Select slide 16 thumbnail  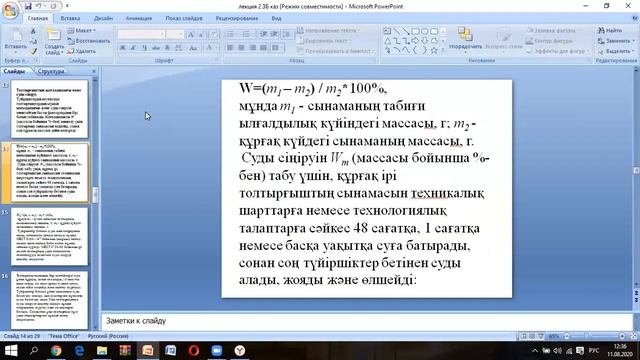pos(49,300)
